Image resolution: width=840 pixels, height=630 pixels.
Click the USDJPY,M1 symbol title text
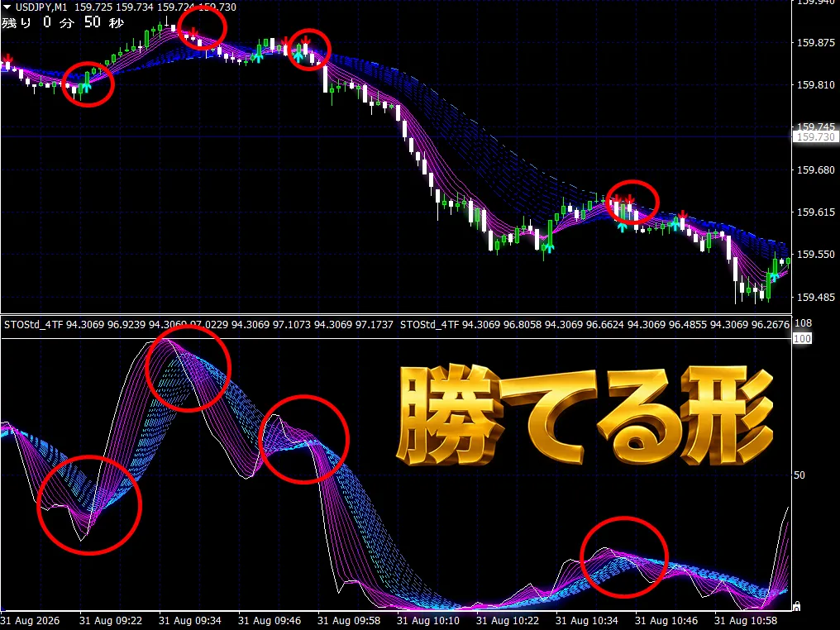pyautogui.click(x=41, y=7)
